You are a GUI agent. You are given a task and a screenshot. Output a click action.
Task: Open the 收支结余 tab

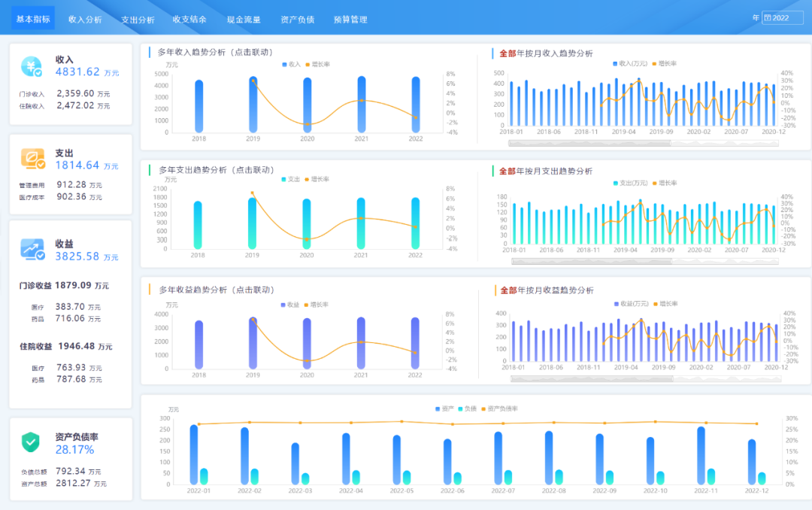[189, 19]
